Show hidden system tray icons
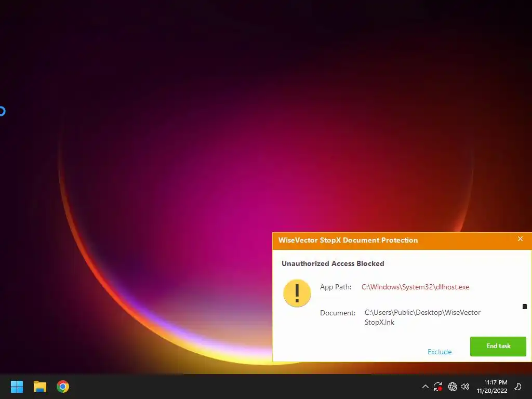Image resolution: width=532 pixels, height=399 pixels. (x=425, y=387)
